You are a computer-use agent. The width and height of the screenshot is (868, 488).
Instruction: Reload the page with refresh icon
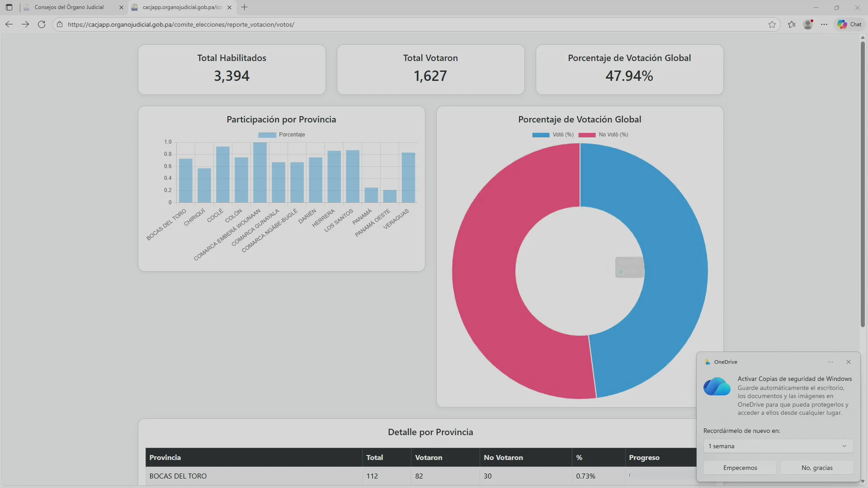tap(42, 24)
